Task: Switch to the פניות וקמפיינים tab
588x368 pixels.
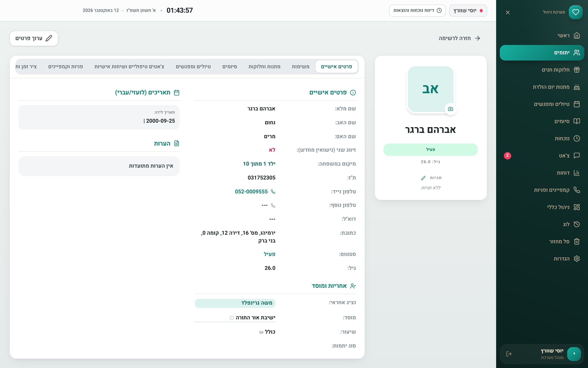Action: coord(66,66)
